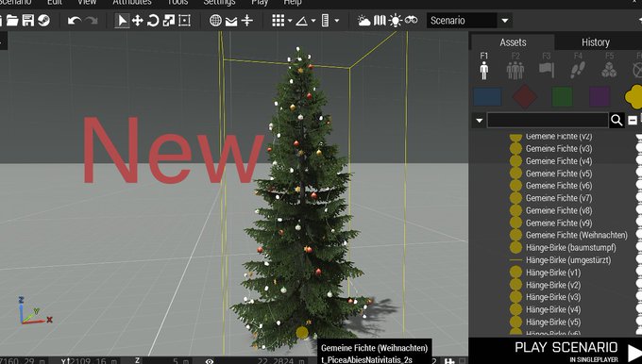This screenshot has width=642, height=364.
Task: Toggle vertical mode icon
Action: pyautogui.click(x=247, y=21)
